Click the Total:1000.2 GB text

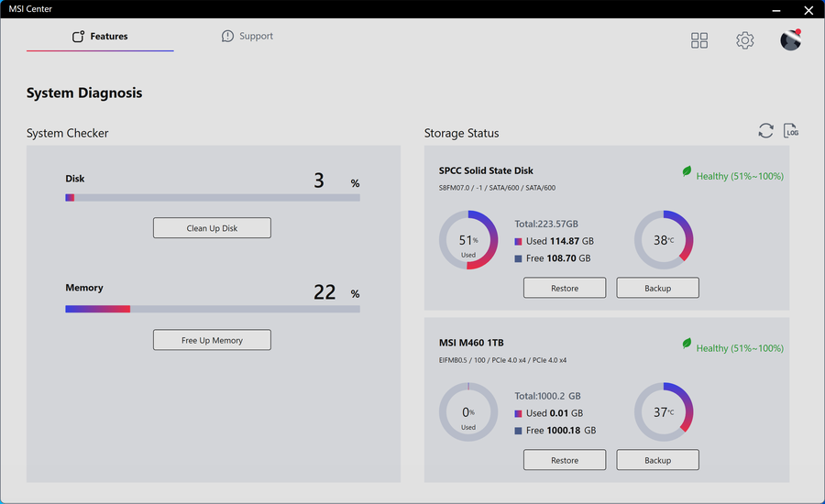pos(548,396)
